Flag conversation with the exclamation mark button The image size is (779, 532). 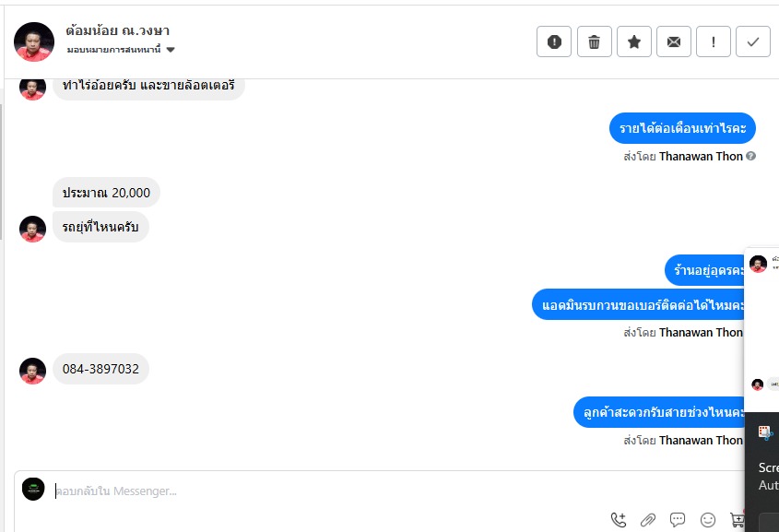[x=714, y=41]
